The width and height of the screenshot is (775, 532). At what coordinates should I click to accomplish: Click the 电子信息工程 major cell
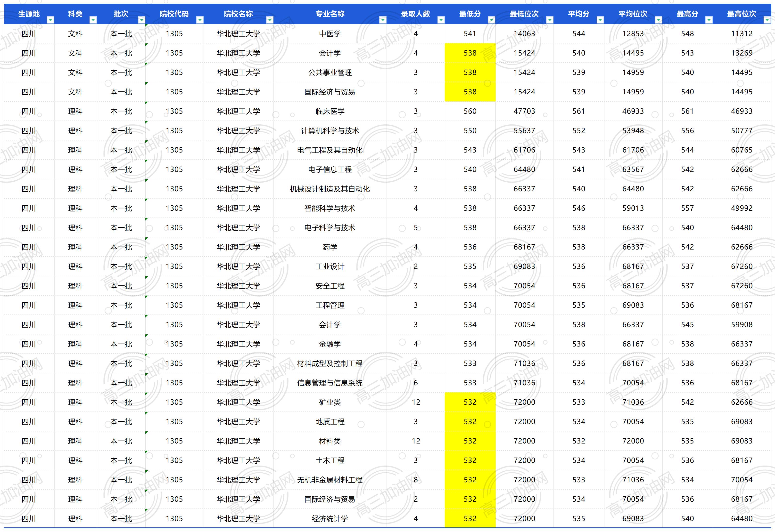point(330,169)
